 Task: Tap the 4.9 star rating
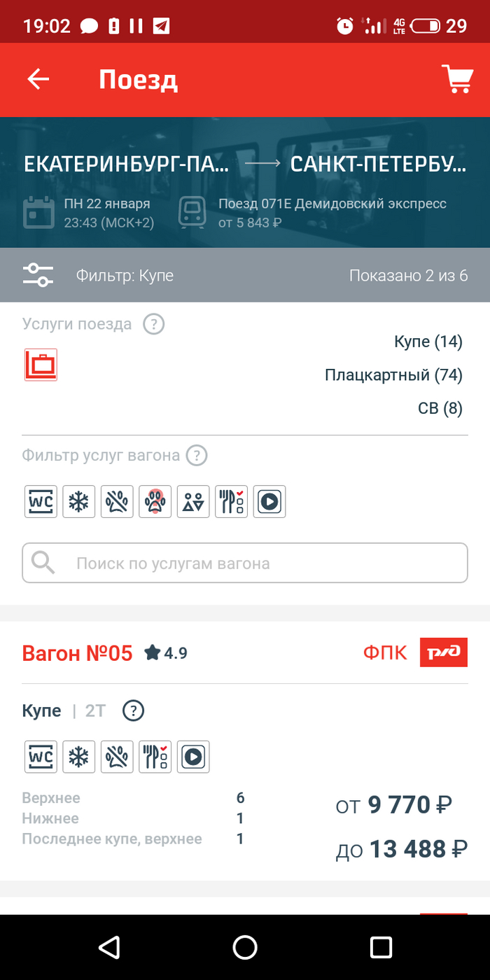click(166, 653)
